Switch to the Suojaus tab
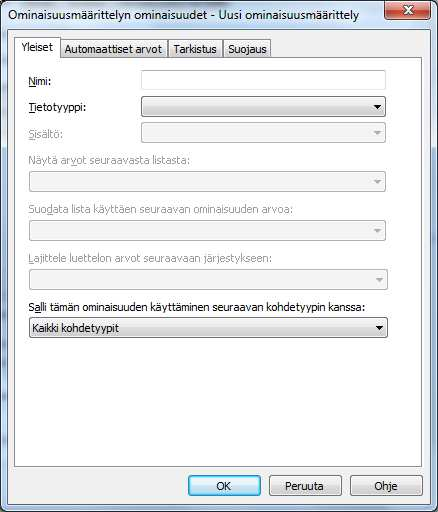This screenshot has height=512, width=438. (x=247, y=49)
